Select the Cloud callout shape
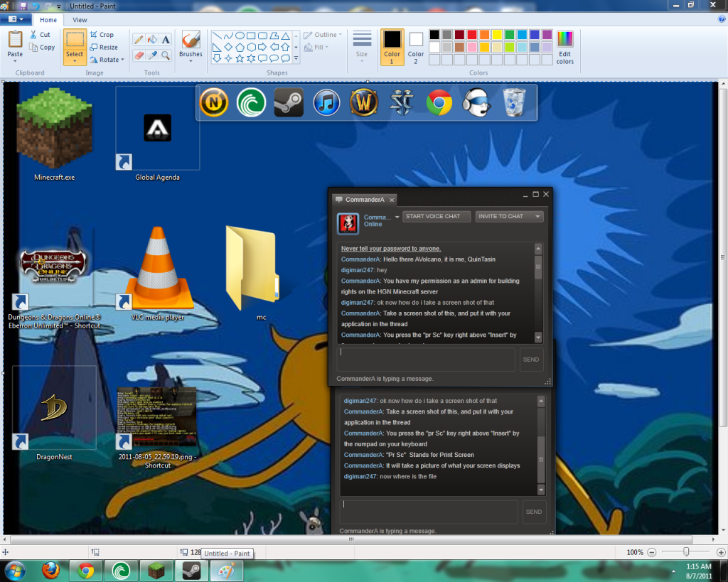728x582 pixels. pos(286,58)
